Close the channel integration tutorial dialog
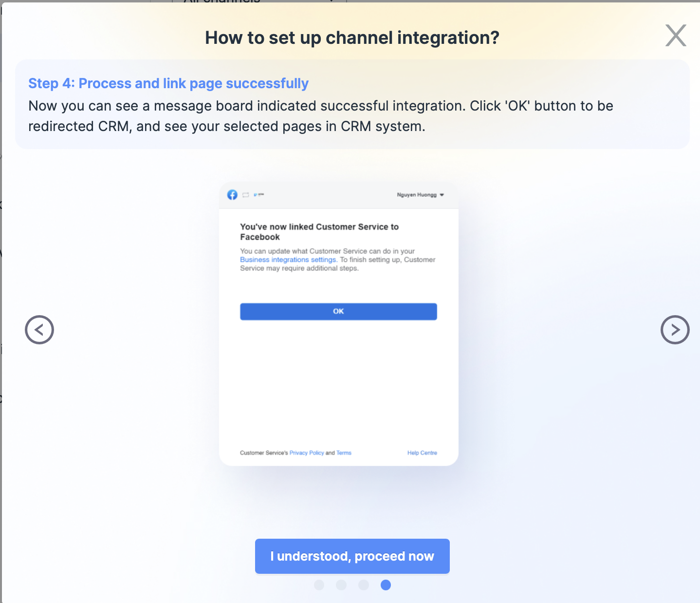700x603 pixels. 676,36
